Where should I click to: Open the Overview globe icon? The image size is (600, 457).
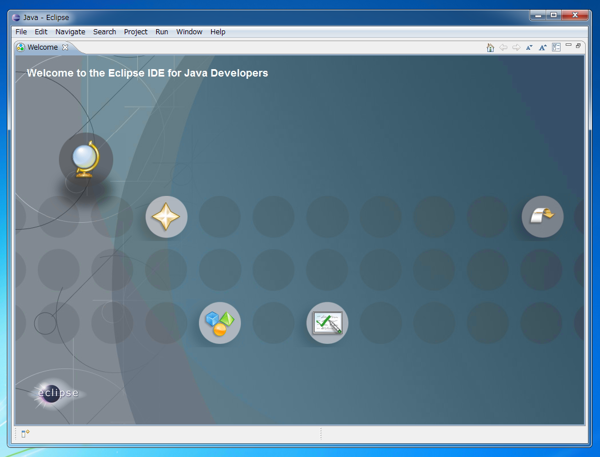coord(86,159)
